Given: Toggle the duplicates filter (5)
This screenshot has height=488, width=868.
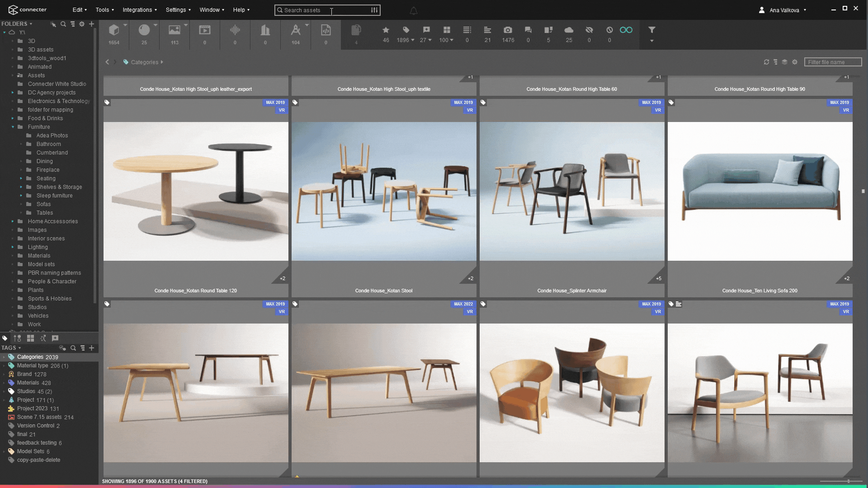Looking at the screenshot, I should coord(548,30).
